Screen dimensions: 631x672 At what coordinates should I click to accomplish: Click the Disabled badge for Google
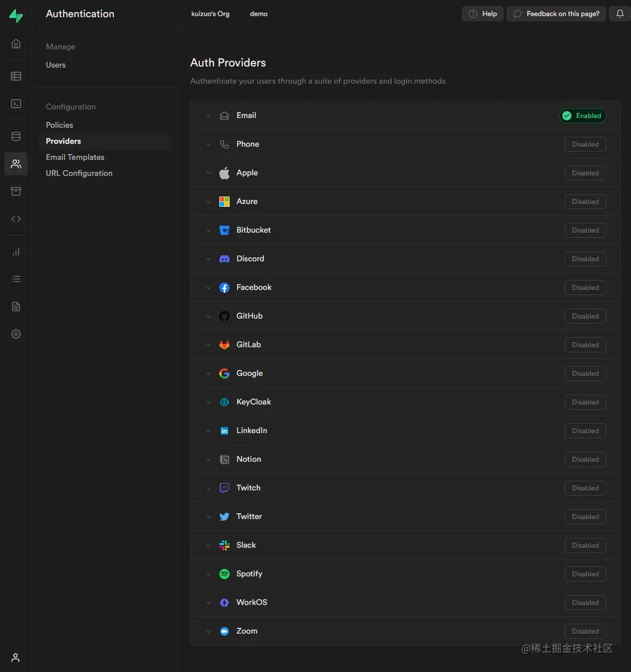point(585,374)
